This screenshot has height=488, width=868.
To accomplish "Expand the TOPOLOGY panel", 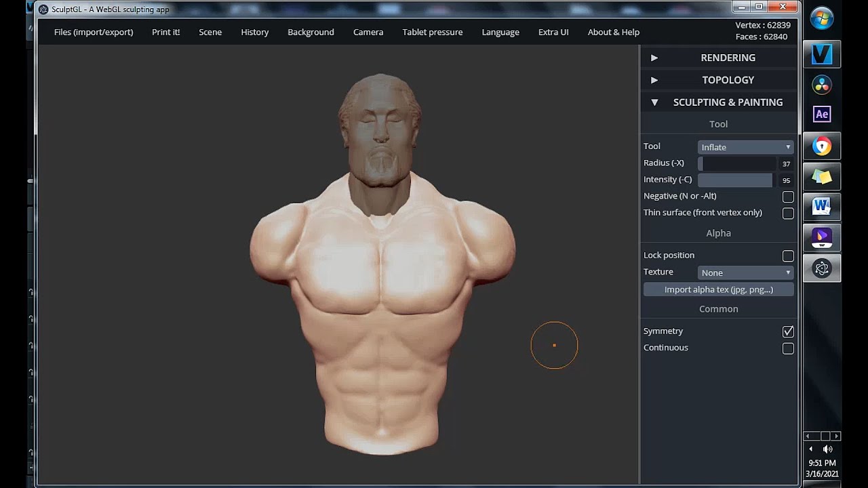I will (719, 80).
